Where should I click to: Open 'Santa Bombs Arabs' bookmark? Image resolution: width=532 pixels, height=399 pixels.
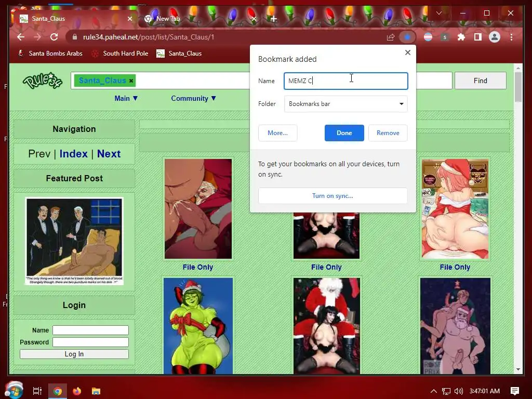pyautogui.click(x=50, y=54)
